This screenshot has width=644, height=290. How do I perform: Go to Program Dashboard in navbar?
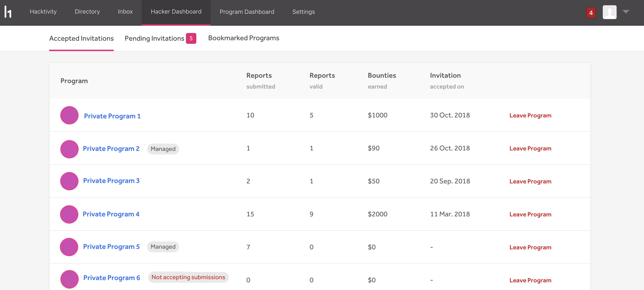pyautogui.click(x=247, y=12)
